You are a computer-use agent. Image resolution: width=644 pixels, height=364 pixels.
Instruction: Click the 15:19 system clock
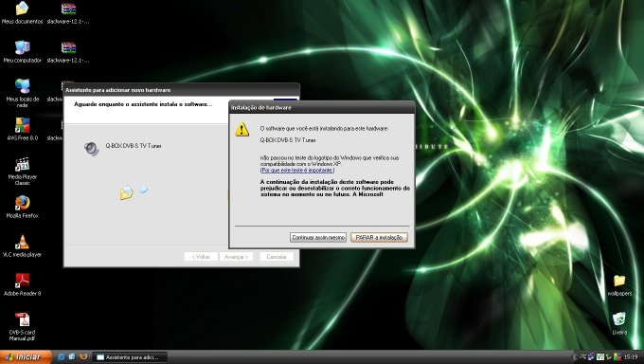631,356
